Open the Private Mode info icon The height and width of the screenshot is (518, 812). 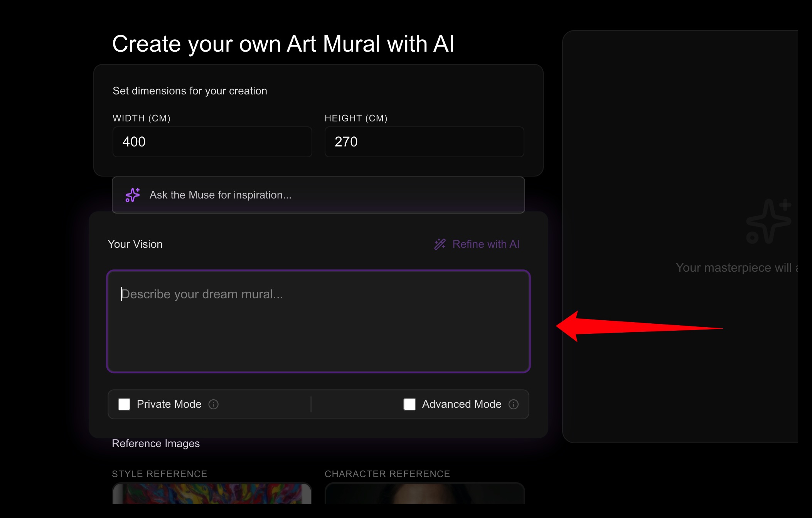coord(214,404)
